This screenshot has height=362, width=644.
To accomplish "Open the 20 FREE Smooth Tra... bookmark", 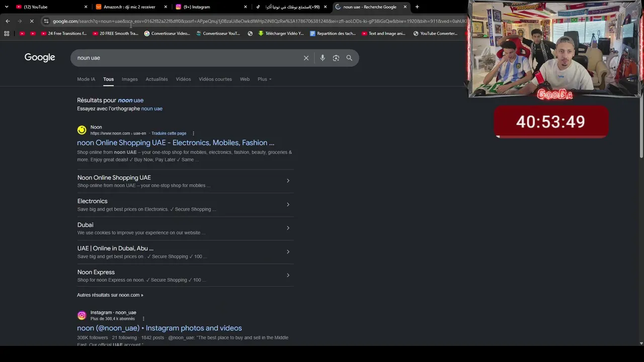I will pos(115,34).
